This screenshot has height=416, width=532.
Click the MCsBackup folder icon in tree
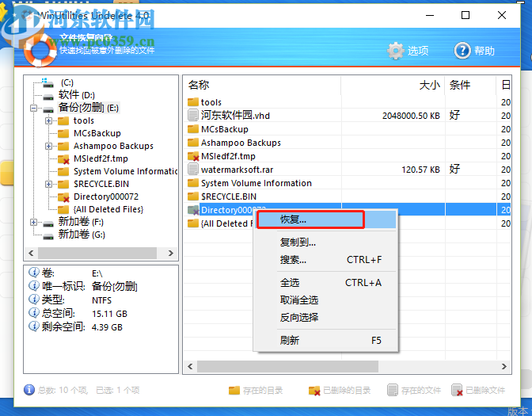63,133
